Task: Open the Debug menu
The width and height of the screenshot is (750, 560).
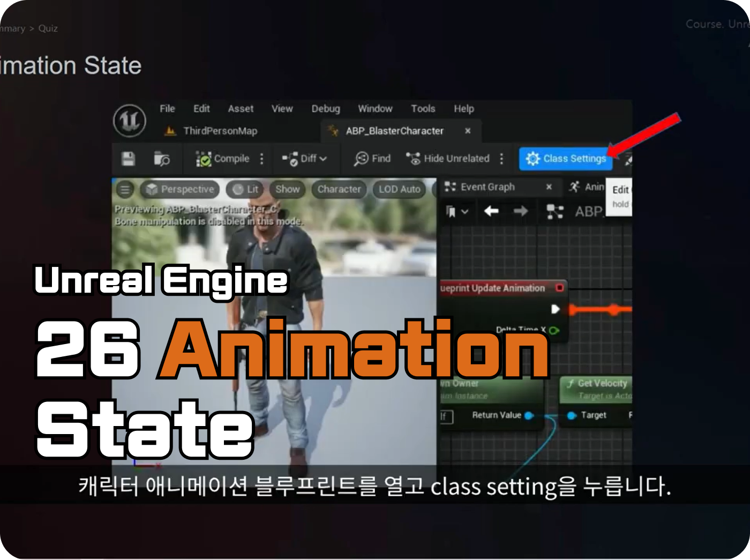Action: 326,109
